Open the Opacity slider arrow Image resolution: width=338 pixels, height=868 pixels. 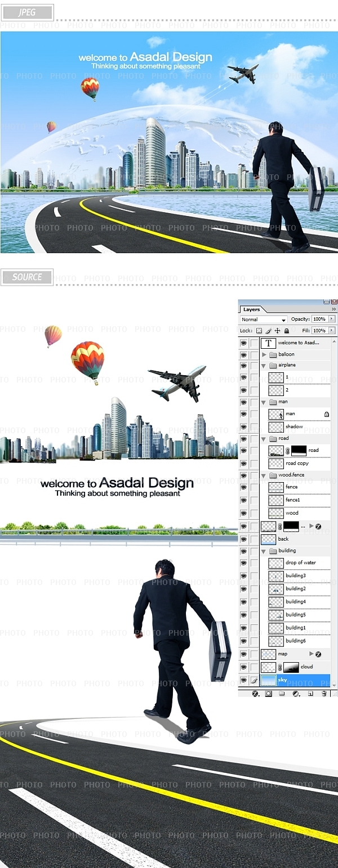click(332, 319)
